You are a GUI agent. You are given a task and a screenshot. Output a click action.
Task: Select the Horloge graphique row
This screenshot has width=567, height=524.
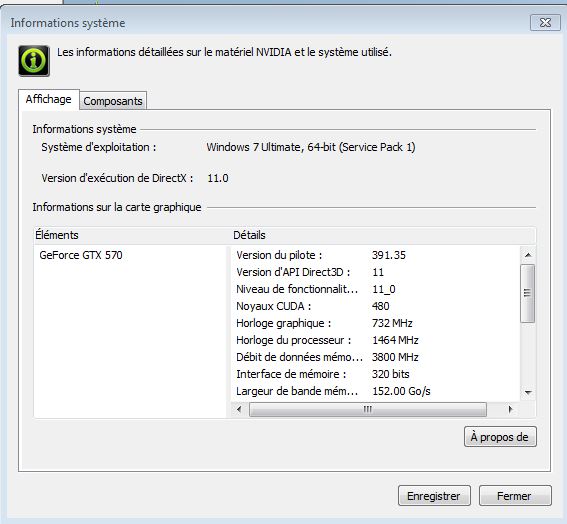(375, 323)
